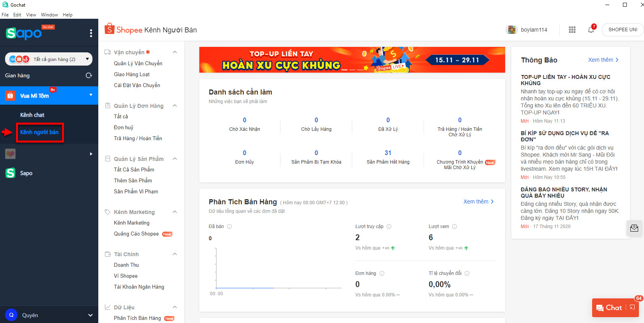Open Ví Shopee

[x=126, y=276]
